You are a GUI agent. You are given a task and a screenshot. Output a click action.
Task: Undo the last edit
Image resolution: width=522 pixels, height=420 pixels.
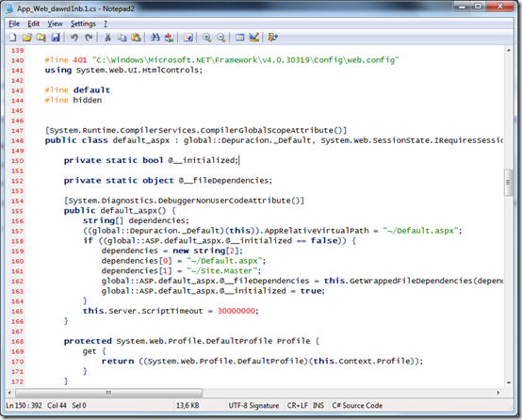73,38
